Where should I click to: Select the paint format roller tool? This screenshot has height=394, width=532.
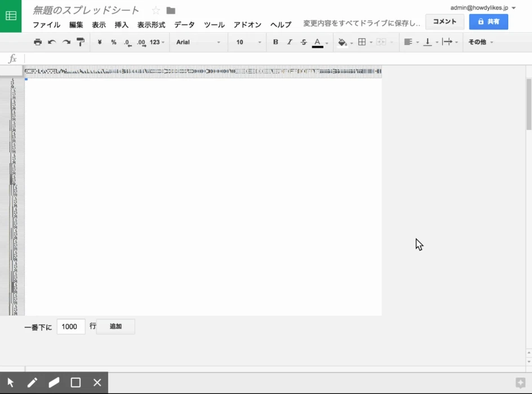pyautogui.click(x=81, y=42)
